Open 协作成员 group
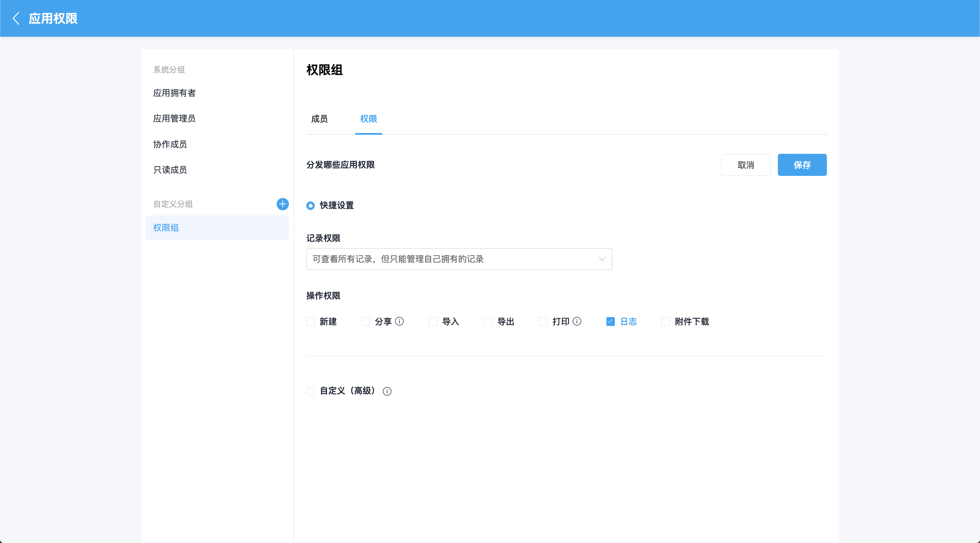Image resolution: width=980 pixels, height=543 pixels. pyautogui.click(x=217, y=145)
